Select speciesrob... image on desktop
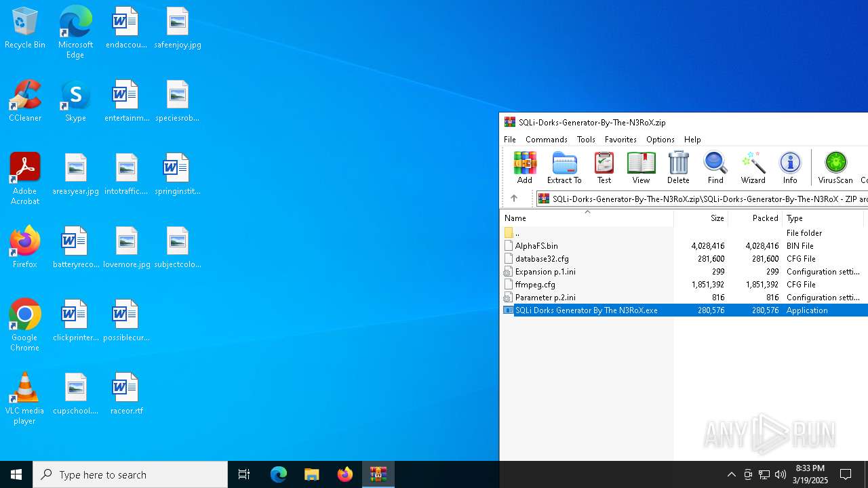868x488 pixels. 178,101
